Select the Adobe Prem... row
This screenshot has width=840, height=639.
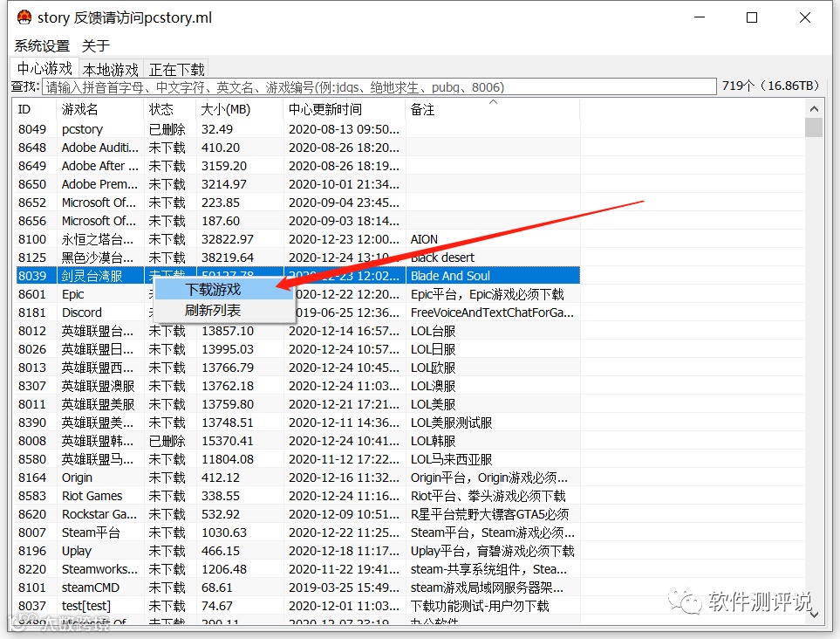click(x=297, y=184)
